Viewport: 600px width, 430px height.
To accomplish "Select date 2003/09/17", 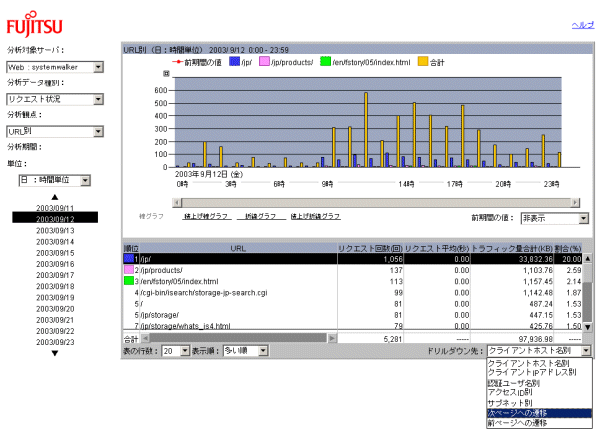I will click(55, 275).
